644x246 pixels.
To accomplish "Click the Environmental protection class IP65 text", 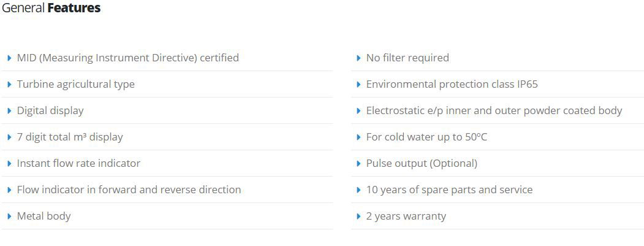I will (x=452, y=84).
